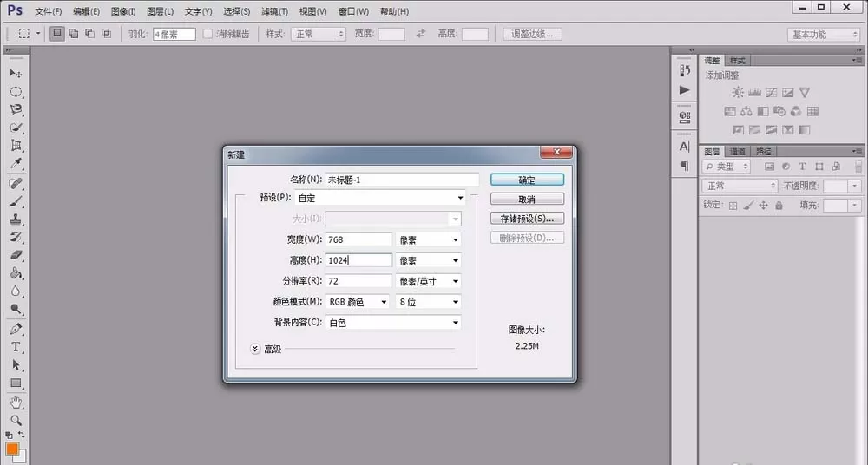Screen dimensions: 868x465
Task: Open the RGB 颜色 color mode dropdown
Action: [x=358, y=302]
